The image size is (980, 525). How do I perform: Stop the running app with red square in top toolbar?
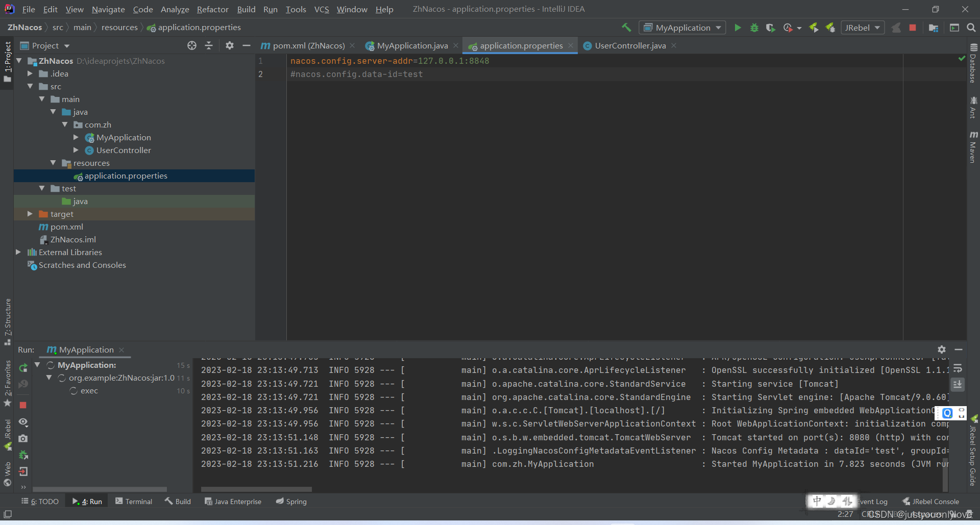913,28
